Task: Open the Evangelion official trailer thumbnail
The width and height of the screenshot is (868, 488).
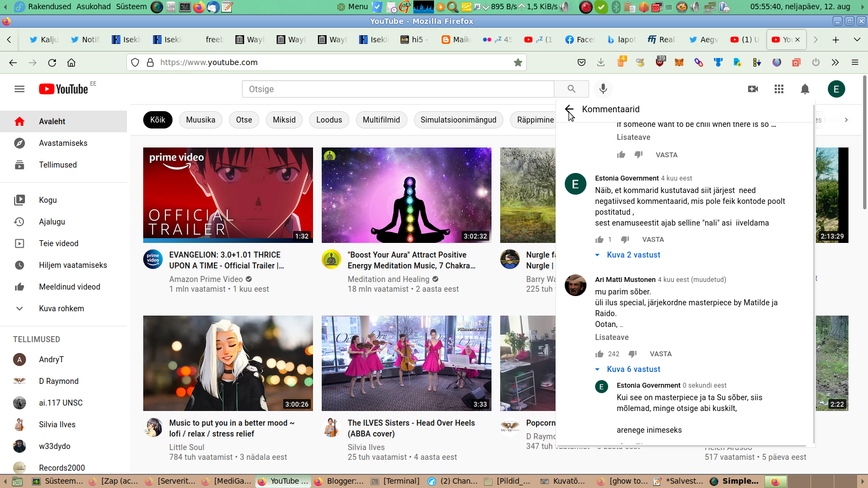Action: [x=228, y=195]
